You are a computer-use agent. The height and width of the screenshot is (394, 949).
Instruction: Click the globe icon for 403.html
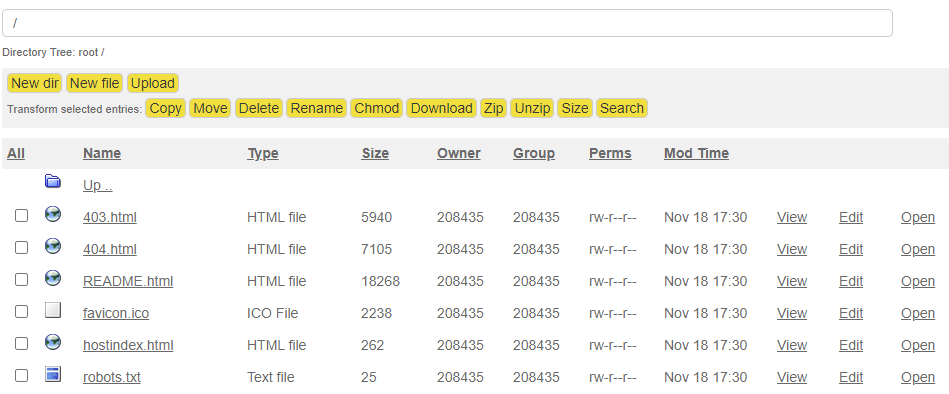pos(53,214)
